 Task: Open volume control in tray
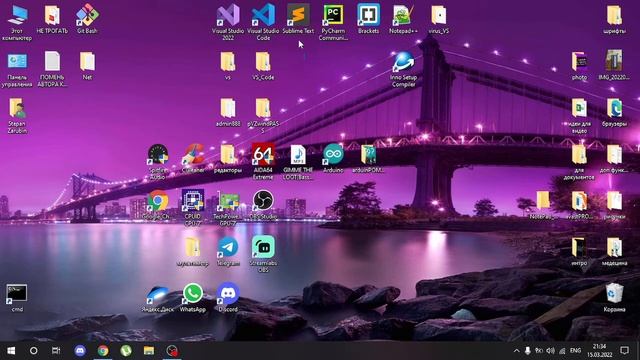click(x=551, y=351)
